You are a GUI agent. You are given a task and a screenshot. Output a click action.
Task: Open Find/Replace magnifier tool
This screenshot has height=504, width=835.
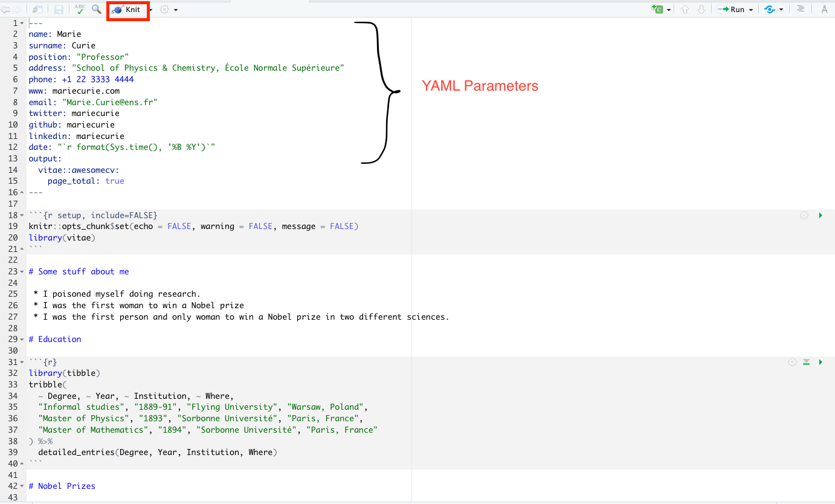[96, 9]
